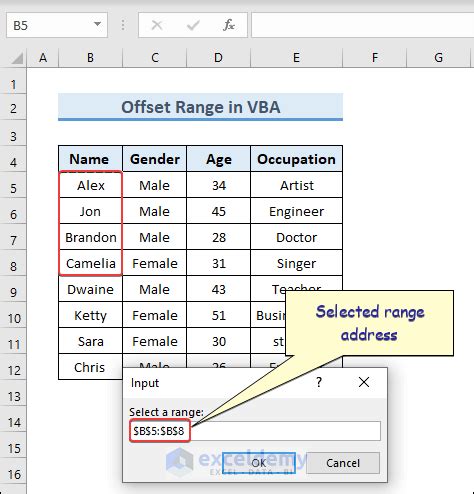Open the Insert Function fx icon
Viewport: 474px width, 494px height.
click(x=229, y=25)
